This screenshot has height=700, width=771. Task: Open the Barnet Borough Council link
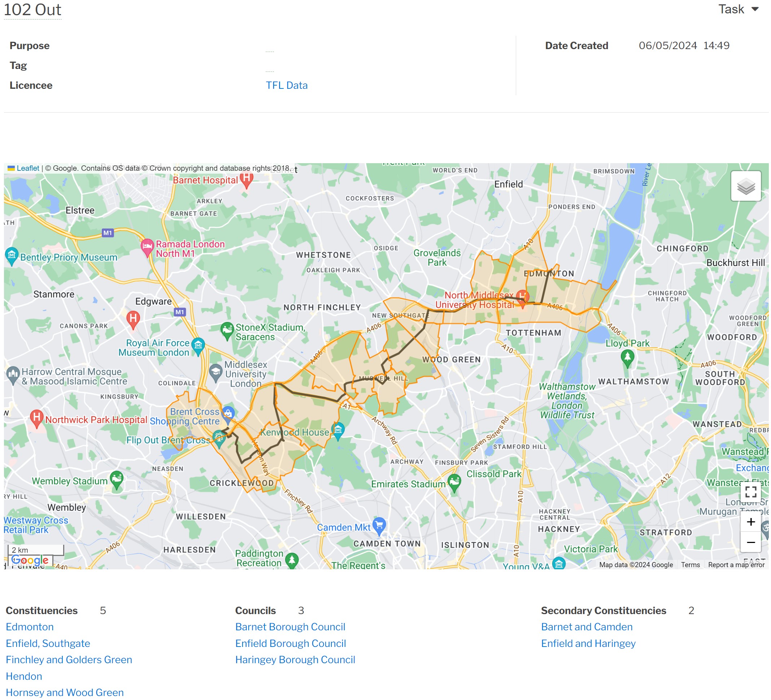(291, 628)
